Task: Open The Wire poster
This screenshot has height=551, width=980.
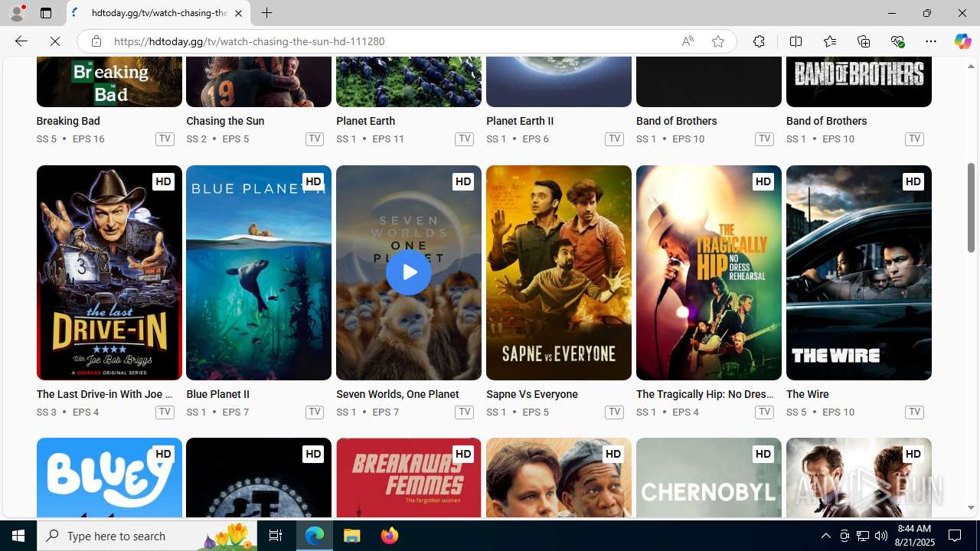Action: [859, 272]
